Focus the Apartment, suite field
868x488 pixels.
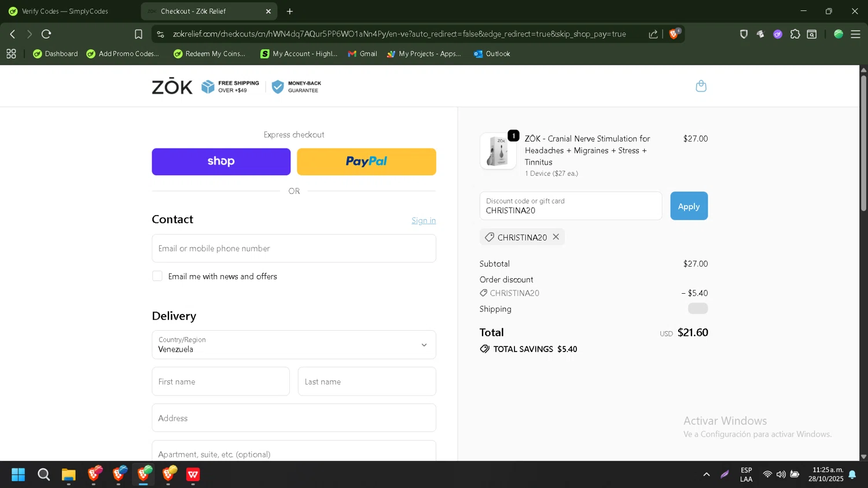(293, 451)
